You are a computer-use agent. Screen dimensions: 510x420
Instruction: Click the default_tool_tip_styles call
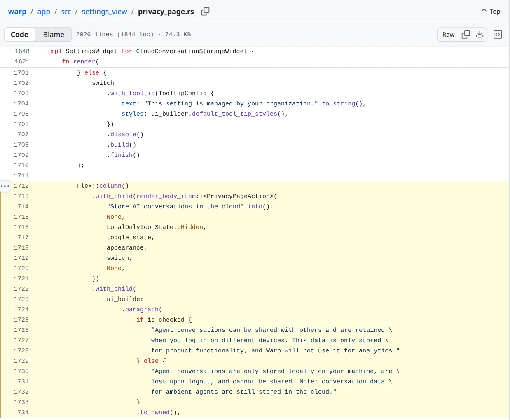(234, 114)
